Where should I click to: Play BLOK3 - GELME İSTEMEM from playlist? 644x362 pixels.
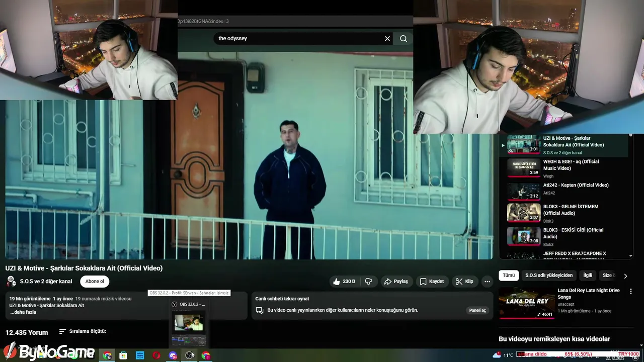click(571, 210)
